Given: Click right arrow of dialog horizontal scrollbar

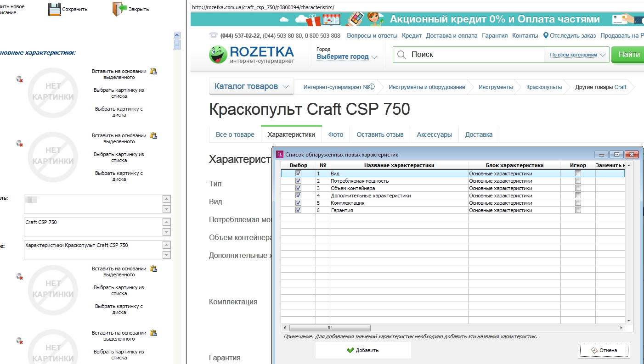Looking at the screenshot, I should click(621, 328).
